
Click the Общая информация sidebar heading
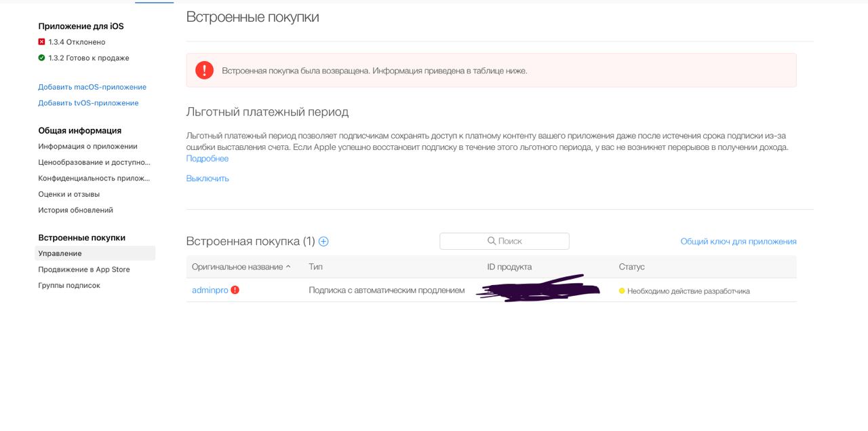(x=80, y=130)
